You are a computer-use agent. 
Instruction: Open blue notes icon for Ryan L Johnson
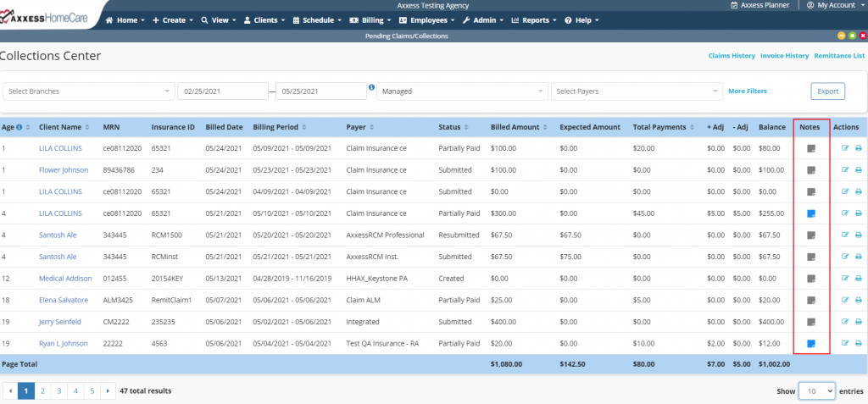coord(811,344)
